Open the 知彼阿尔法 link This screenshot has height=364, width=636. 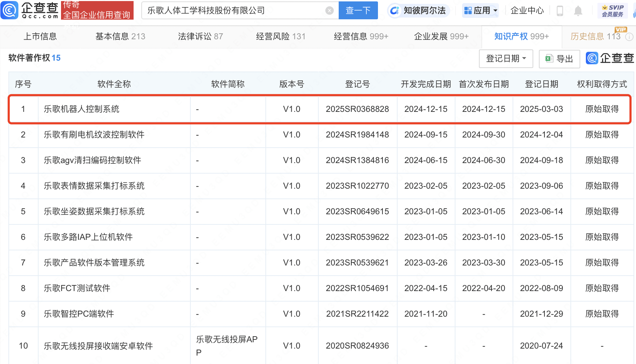click(425, 11)
